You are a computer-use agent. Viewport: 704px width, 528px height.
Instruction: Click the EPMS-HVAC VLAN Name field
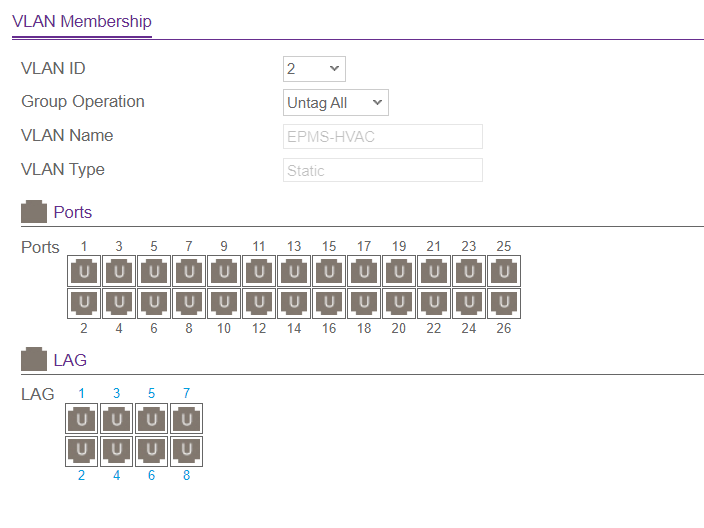(x=383, y=136)
